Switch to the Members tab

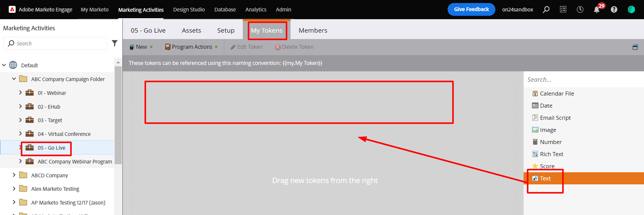[313, 30]
